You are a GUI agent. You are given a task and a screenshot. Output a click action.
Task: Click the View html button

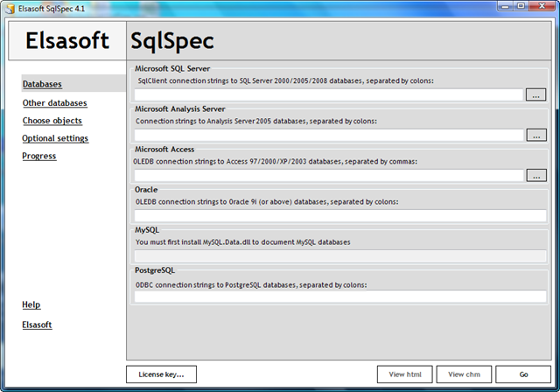tap(405, 374)
